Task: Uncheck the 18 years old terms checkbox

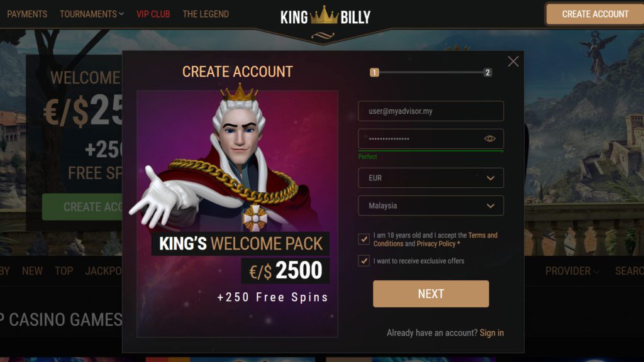Action: (364, 239)
